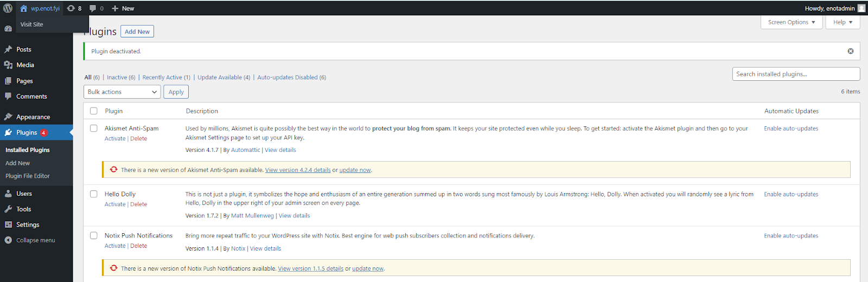Focus the Search installed plugins field

click(x=796, y=74)
